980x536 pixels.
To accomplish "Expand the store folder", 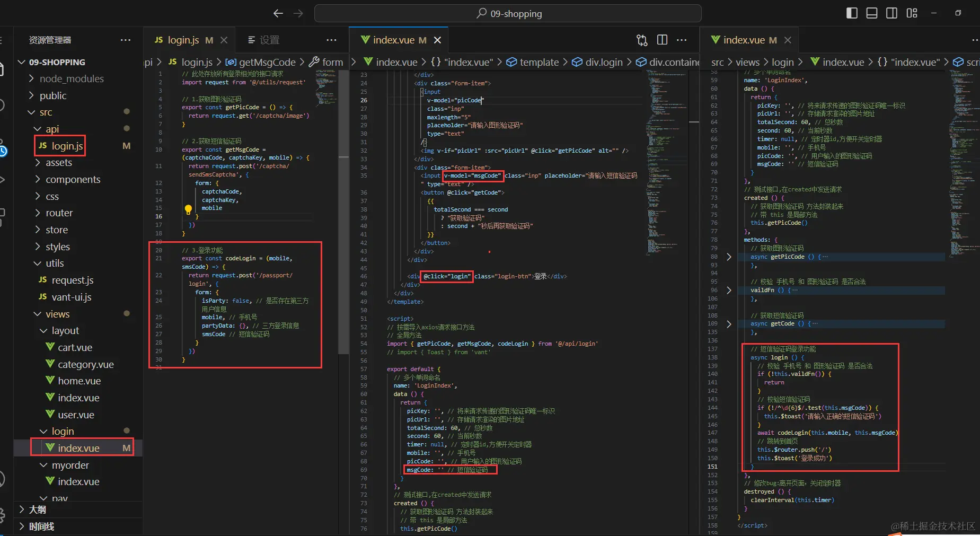I will coord(57,230).
